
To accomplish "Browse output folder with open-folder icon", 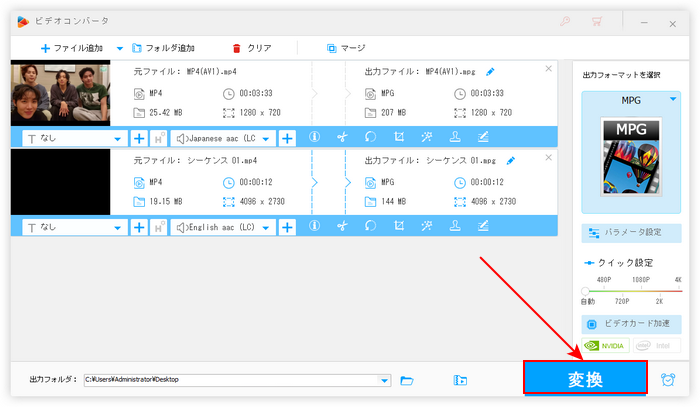I will coord(407,380).
